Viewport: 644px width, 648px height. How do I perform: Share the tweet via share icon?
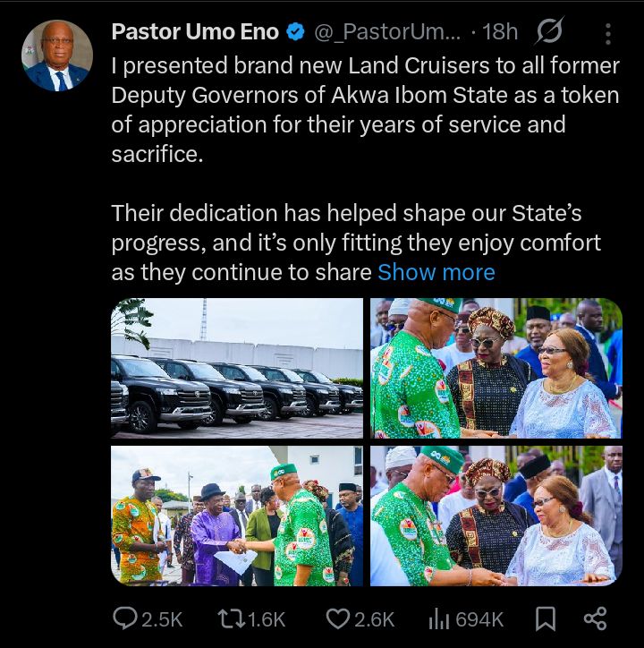tap(595, 618)
